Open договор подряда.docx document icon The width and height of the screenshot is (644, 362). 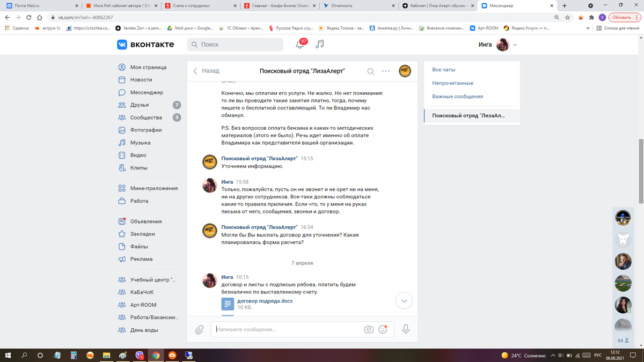[228, 304]
